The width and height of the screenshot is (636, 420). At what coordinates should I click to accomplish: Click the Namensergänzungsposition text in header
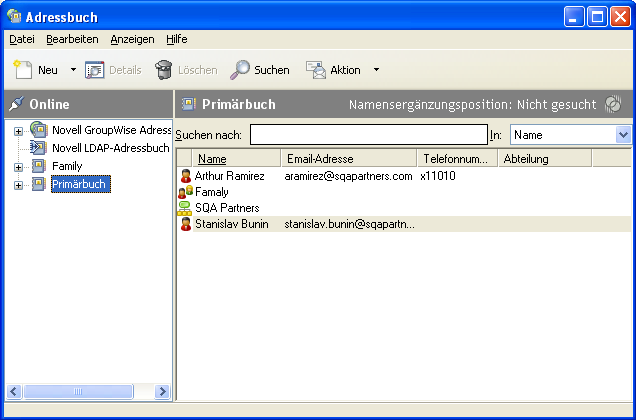click(x=473, y=105)
